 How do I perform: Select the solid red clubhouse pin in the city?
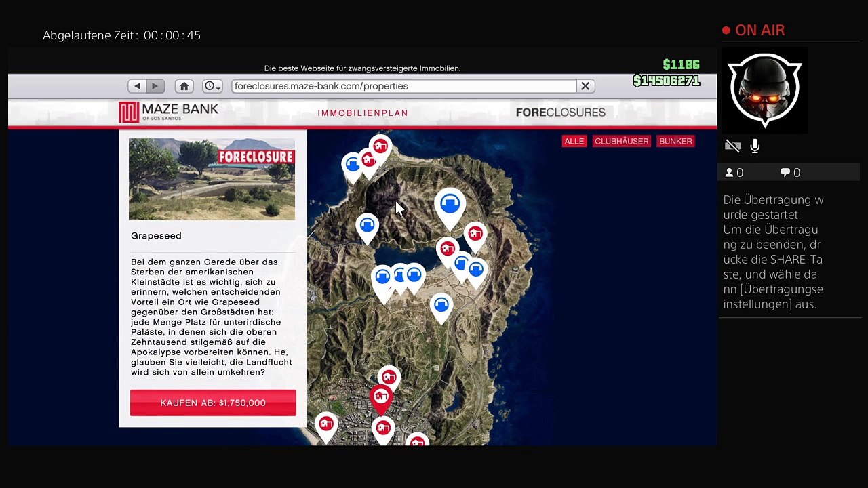point(381,398)
